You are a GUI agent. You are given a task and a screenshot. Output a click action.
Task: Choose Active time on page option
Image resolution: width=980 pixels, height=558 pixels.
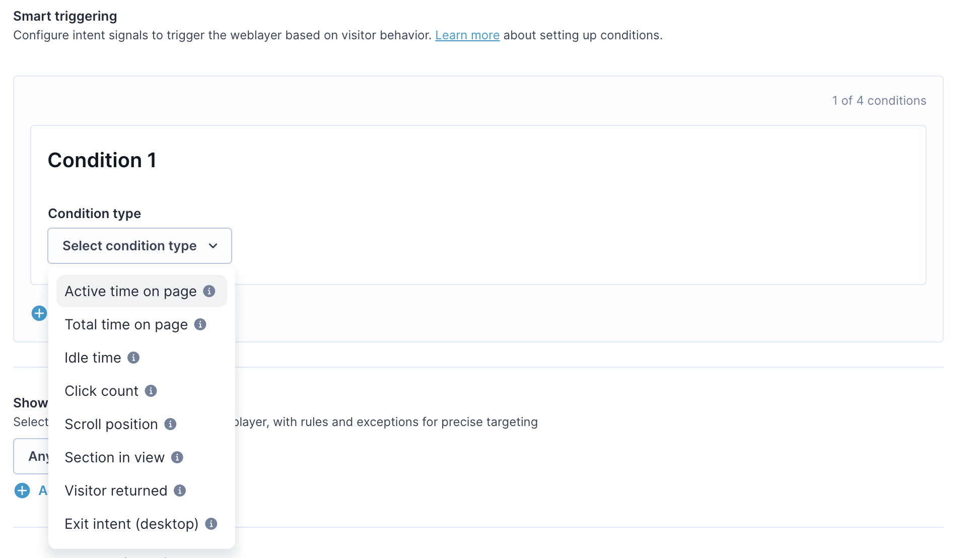pos(142,291)
